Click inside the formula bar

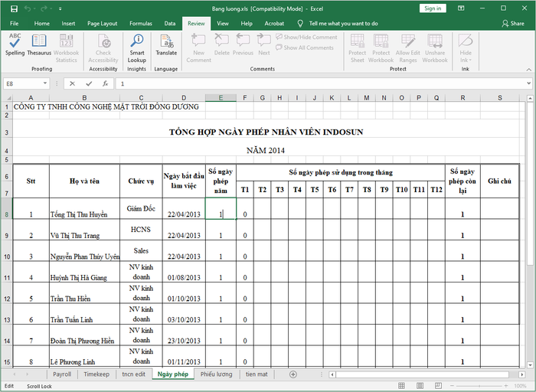point(322,83)
